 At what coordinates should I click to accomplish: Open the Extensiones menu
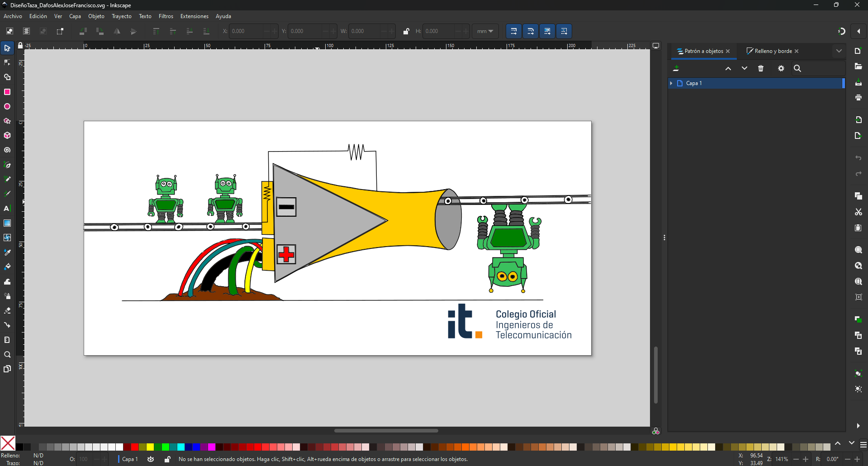(x=194, y=16)
